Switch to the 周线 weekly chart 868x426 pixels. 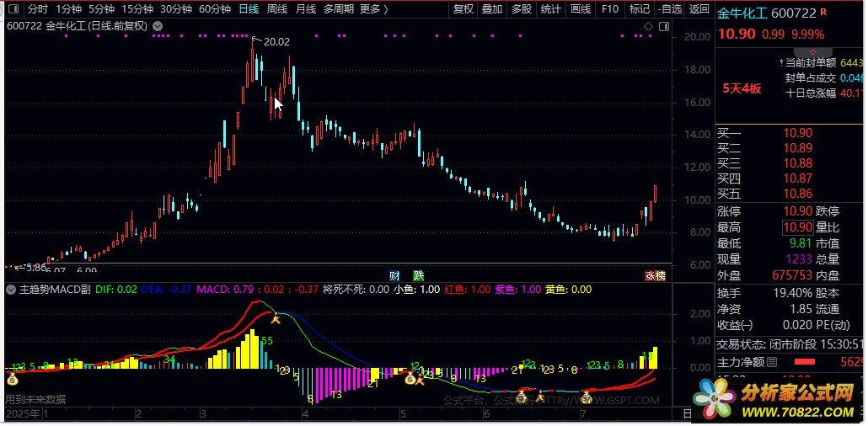(277, 9)
